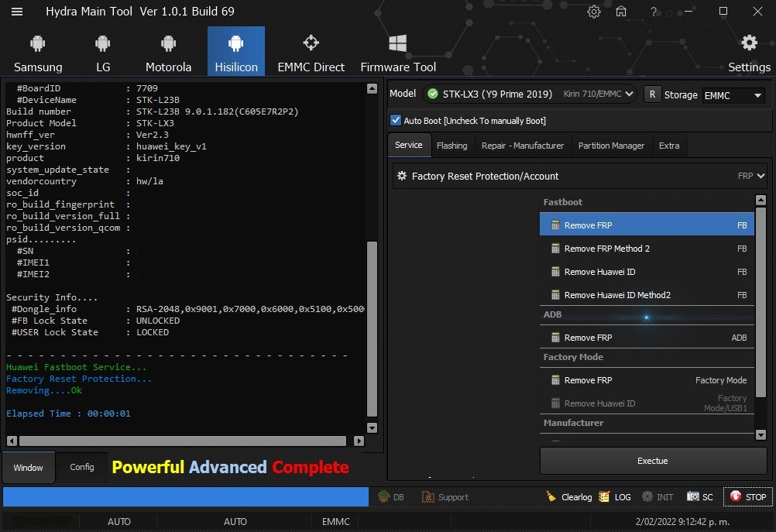Click the service list scroll up arrow

coord(761,200)
